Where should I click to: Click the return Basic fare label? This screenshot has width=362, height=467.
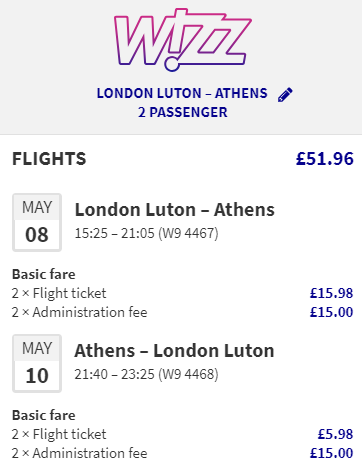tap(44, 415)
